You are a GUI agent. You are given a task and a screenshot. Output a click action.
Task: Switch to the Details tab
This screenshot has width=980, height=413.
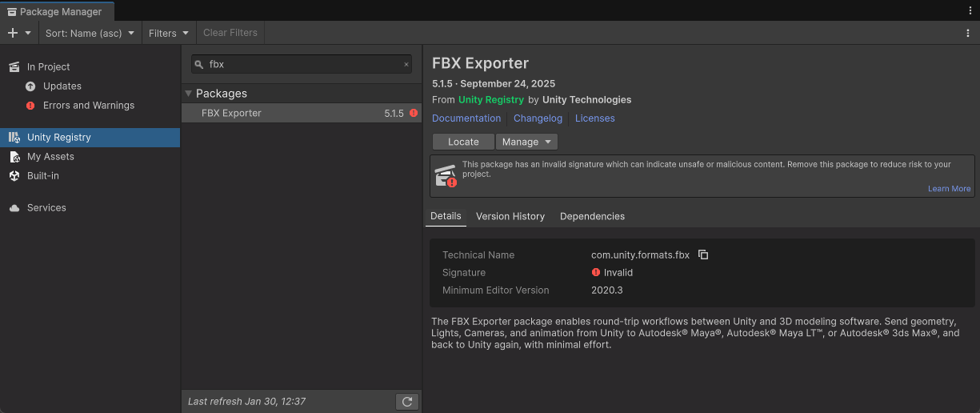[x=446, y=216]
